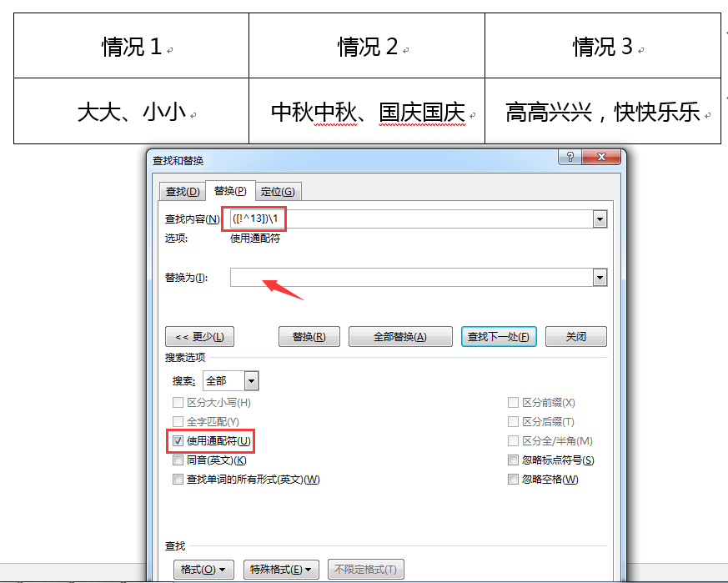Click table cell 情况 2
The width and height of the screenshot is (728, 583).
(x=367, y=46)
